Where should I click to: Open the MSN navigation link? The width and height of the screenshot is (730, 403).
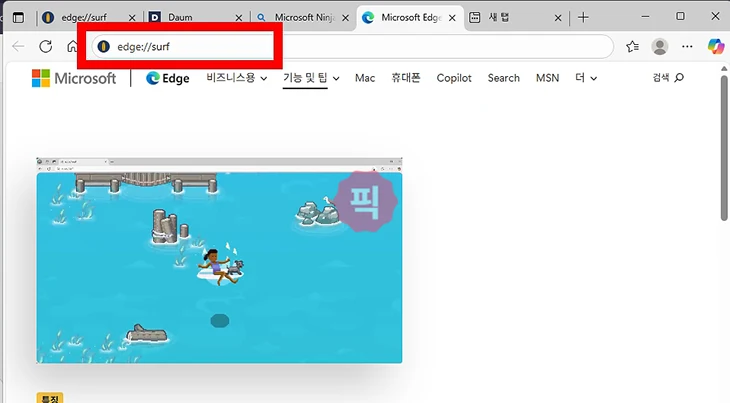click(x=548, y=78)
